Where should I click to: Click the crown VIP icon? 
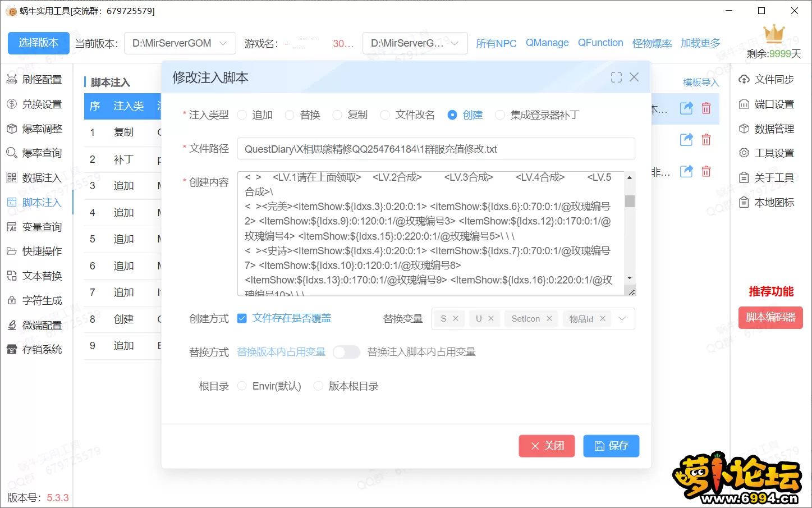tap(774, 34)
